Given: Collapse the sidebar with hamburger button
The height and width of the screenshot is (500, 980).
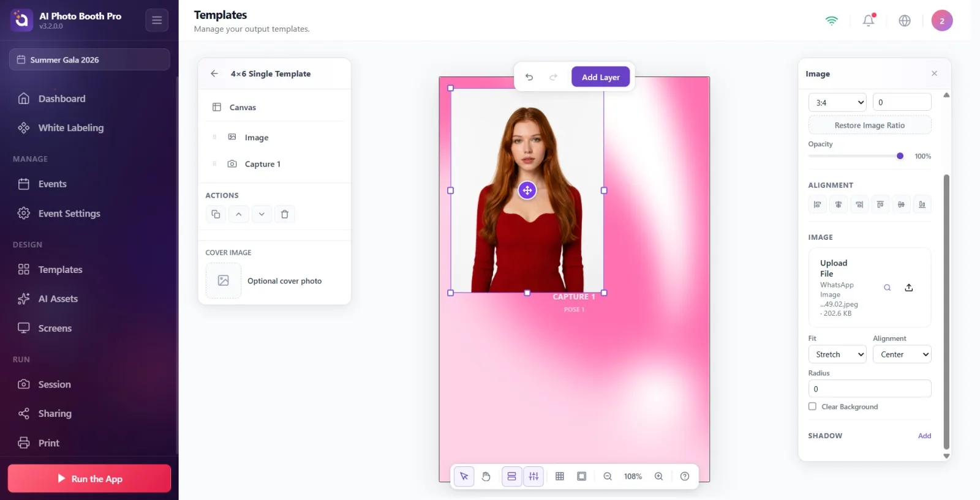Looking at the screenshot, I should tap(157, 20).
